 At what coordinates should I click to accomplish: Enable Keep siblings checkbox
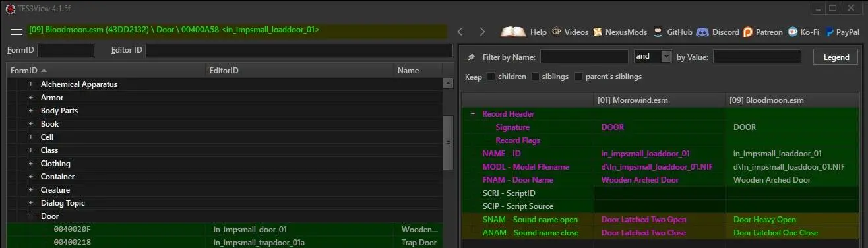pyautogui.click(x=535, y=77)
